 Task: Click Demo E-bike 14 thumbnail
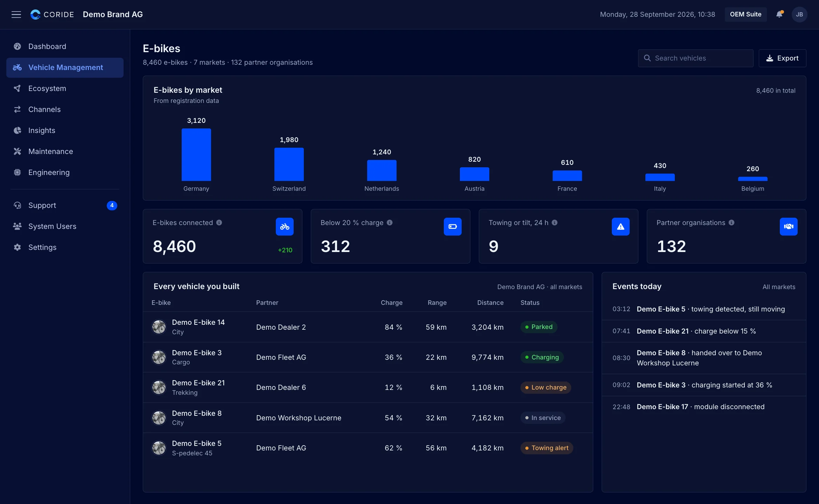click(x=159, y=327)
